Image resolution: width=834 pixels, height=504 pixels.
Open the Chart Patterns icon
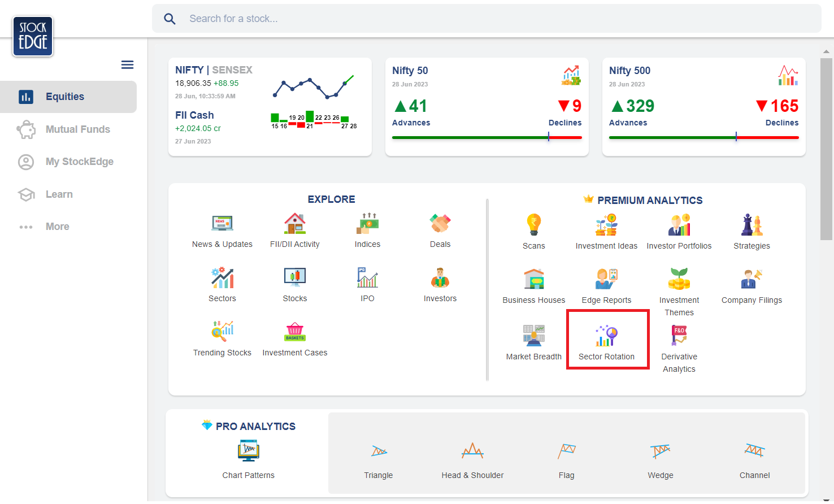click(249, 451)
